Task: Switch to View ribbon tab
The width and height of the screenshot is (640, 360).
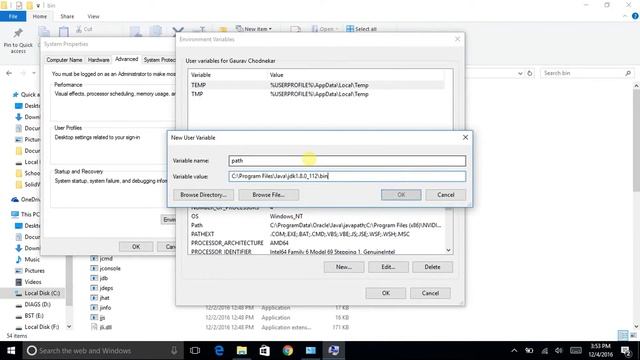Action: pyautogui.click(x=93, y=16)
